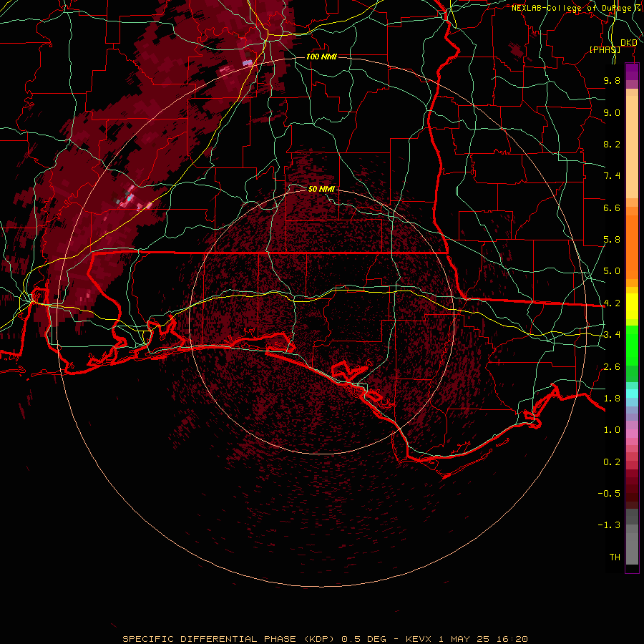Click the lavender high-KDP pixel near the 100 NMI ring
Image resolution: width=644 pixels, height=644 pixels.
point(248,62)
